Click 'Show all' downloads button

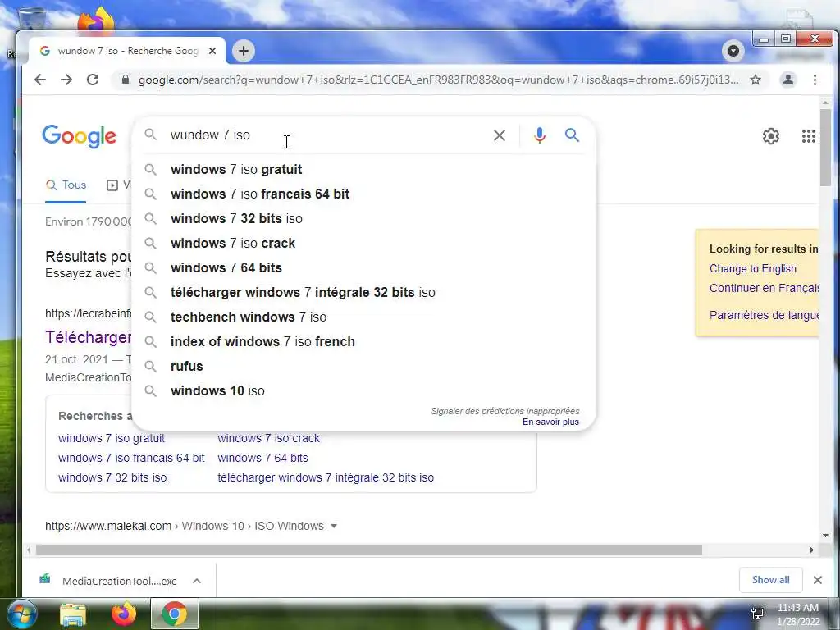click(770, 580)
